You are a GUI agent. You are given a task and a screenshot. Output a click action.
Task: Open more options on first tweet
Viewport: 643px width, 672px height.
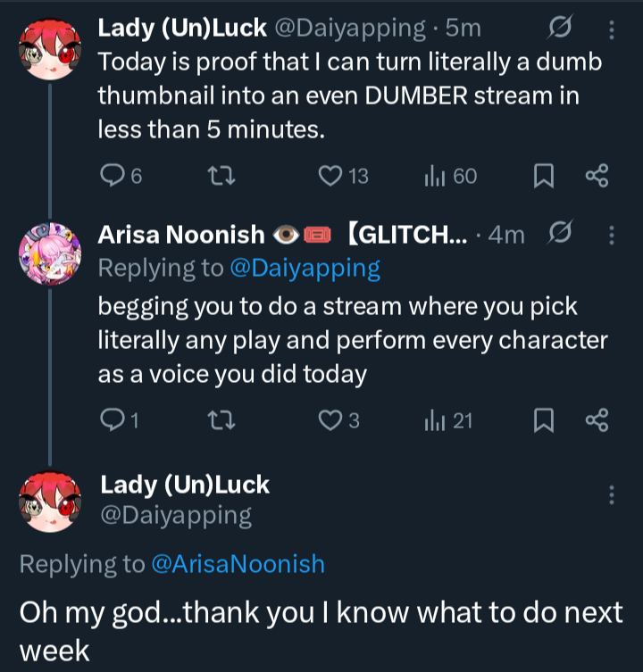(x=611, y=29)
